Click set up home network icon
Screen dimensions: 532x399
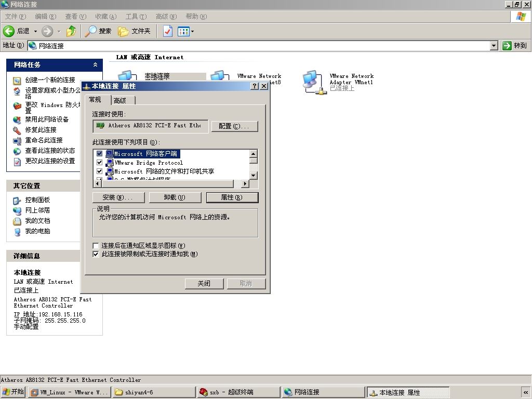click(x=17, y=91)
